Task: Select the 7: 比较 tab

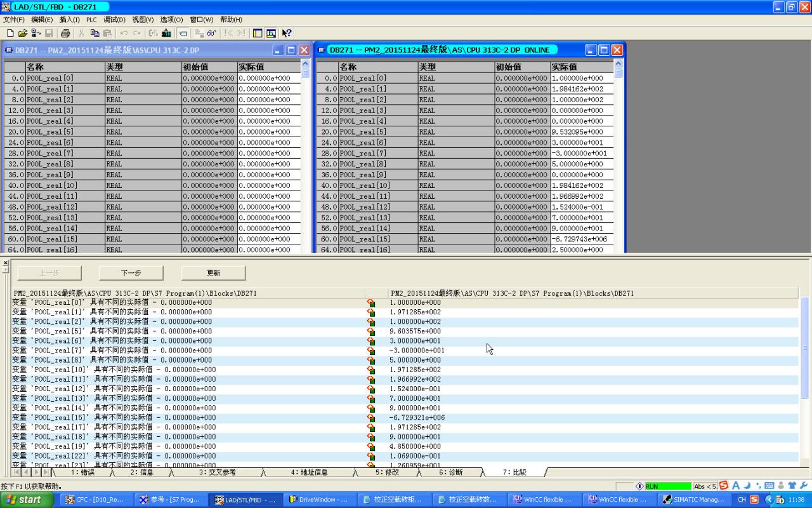Action: 514,472
